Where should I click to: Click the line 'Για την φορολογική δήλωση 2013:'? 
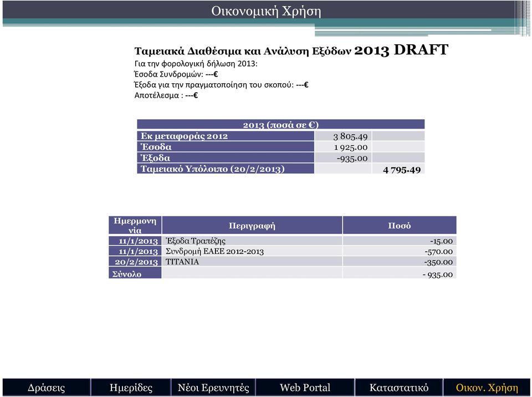(x=196, y=64)
